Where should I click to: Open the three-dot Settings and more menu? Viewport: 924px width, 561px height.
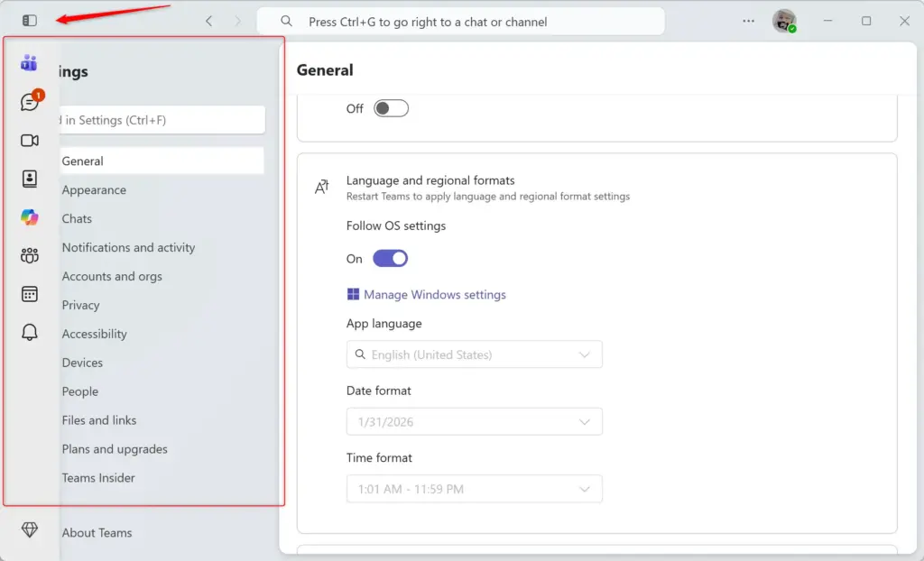click(x=748, y=21)
